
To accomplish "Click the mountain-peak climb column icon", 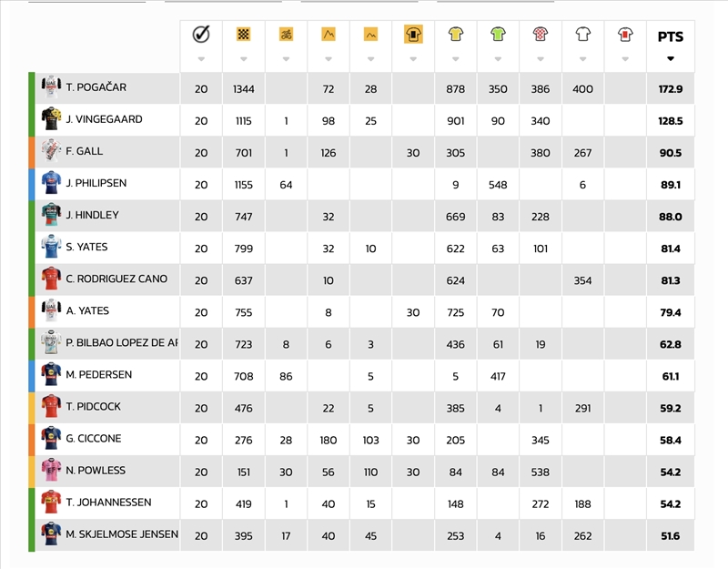I will click(329, 35).
